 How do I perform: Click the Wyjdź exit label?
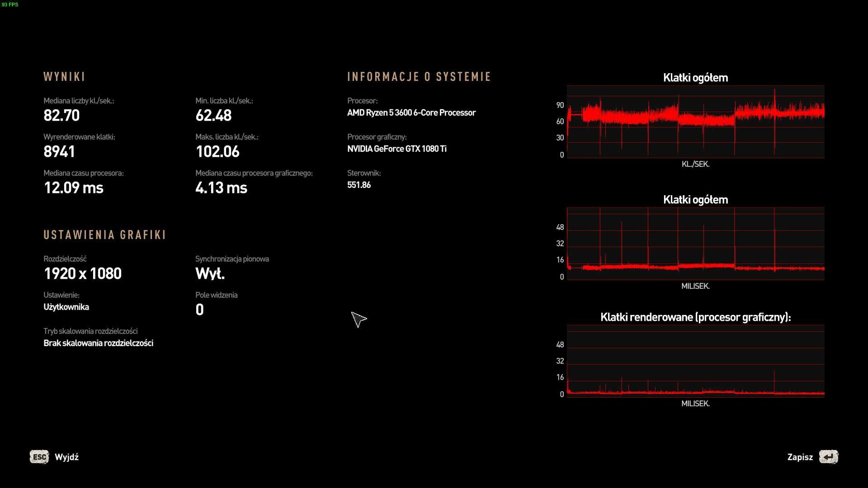pos(66,457)
